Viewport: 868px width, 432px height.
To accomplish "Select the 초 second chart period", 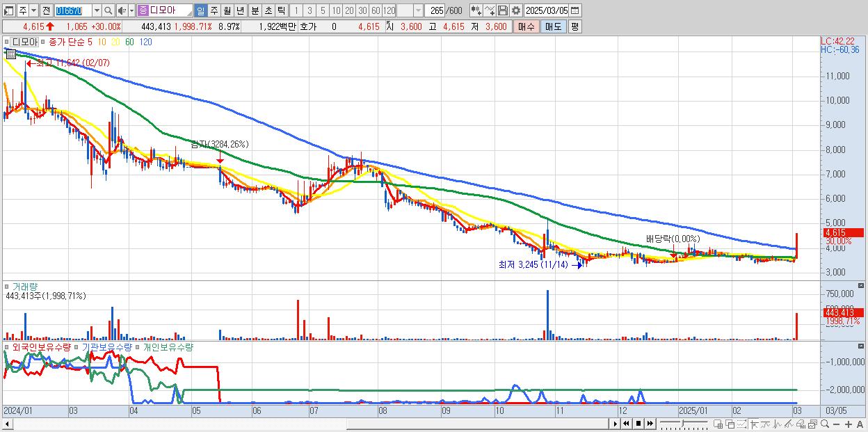I will click(x=268, y=10).
